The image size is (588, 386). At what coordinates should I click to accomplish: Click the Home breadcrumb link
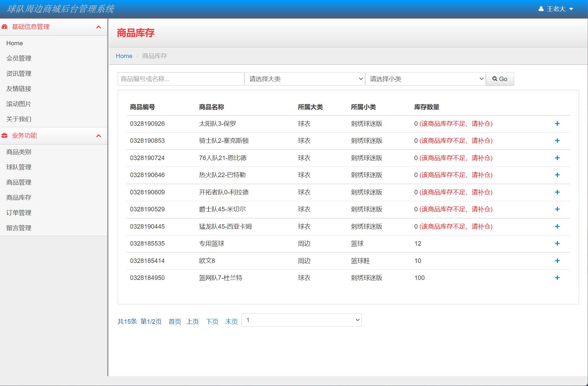pos(124,56)
